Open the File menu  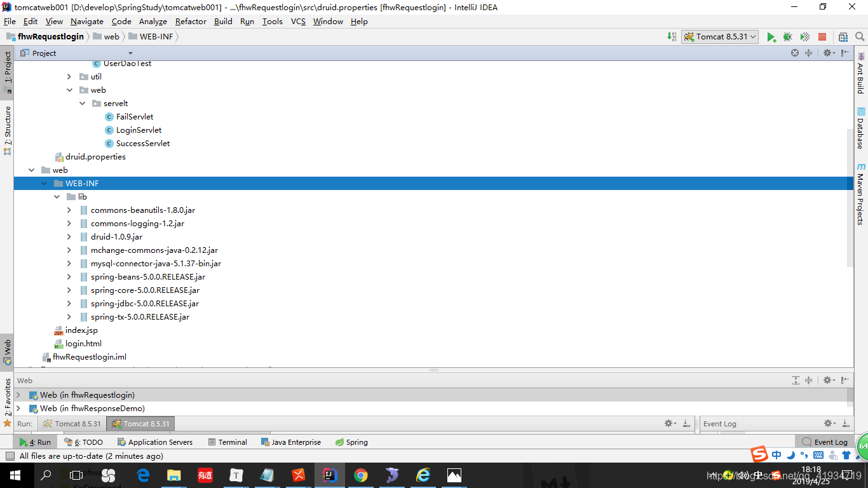point(10,21)
